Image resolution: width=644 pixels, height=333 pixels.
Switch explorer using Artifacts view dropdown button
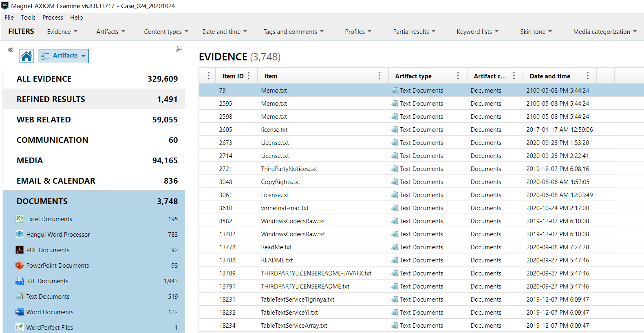63,56
